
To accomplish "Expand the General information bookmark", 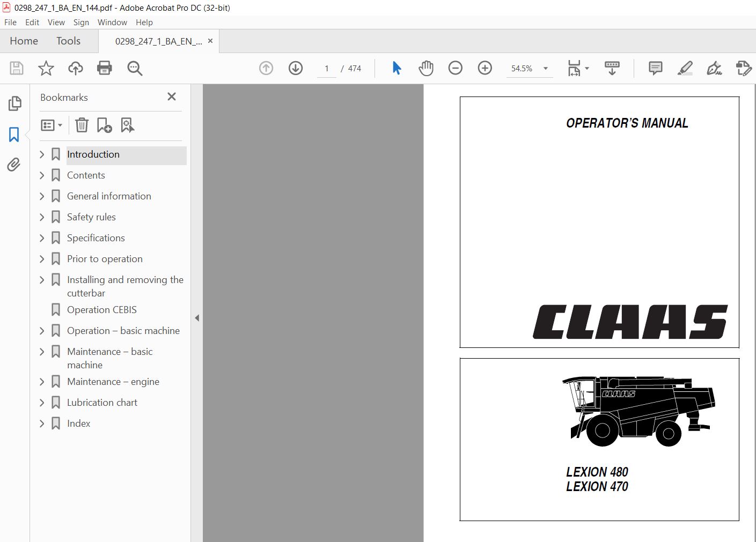I will [42, 196].
